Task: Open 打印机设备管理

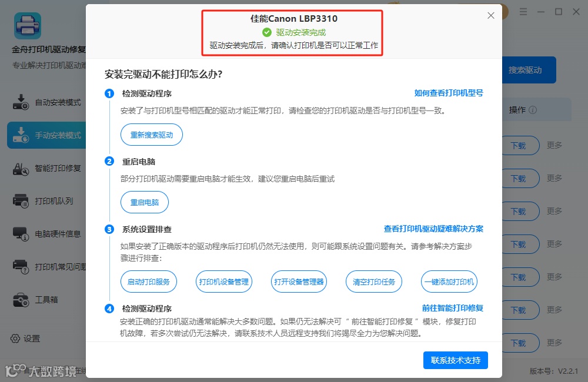Action: [224, 282]
